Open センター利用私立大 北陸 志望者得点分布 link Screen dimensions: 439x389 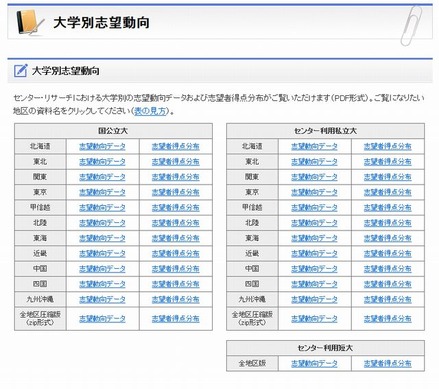387,223
